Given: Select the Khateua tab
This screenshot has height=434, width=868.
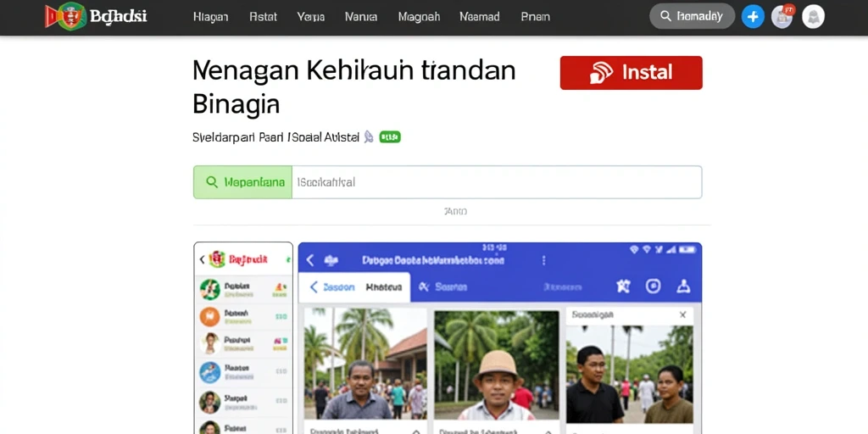Looking at the screenshot, I should click(x=384, y=287).
